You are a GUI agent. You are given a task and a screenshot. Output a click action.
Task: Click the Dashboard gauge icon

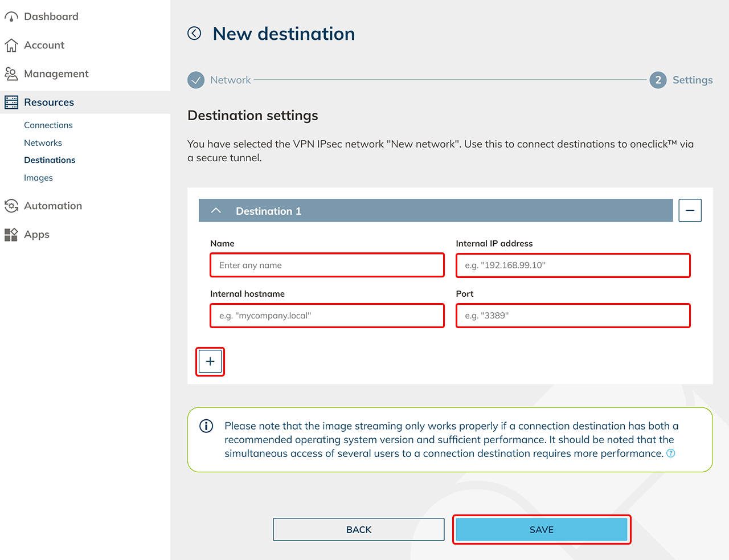click(x=11, y=17)
